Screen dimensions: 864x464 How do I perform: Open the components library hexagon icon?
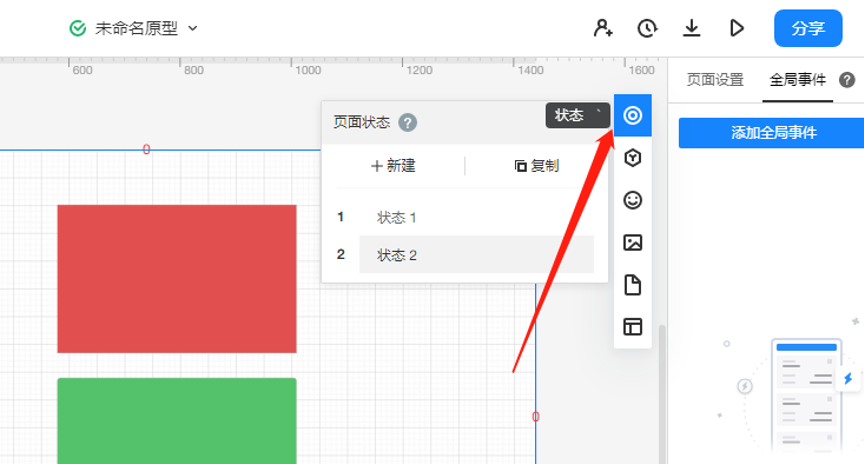tap(632, 158)
